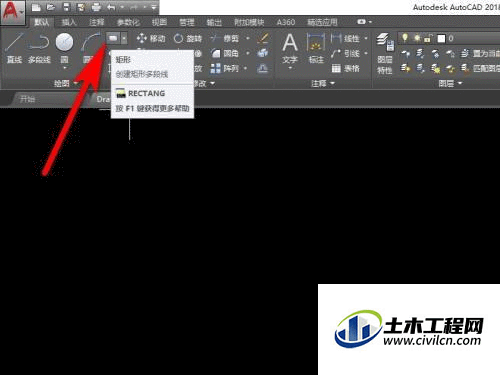
Task: Open the Customize Quick Access Toolbar dropdown
Action: click(154, 7)
